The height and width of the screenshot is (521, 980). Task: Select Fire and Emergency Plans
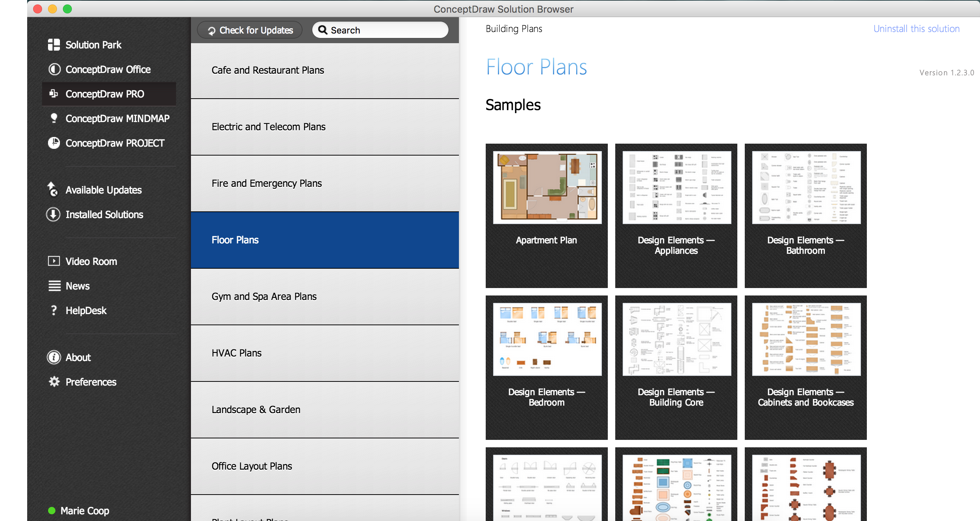pyautogui.click(x=325, y=184)
